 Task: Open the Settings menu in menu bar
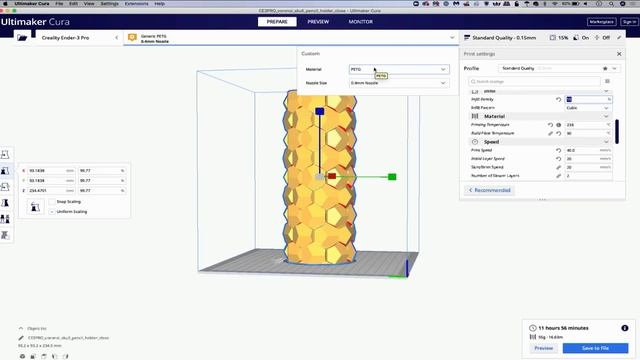[x=109, y=3]
